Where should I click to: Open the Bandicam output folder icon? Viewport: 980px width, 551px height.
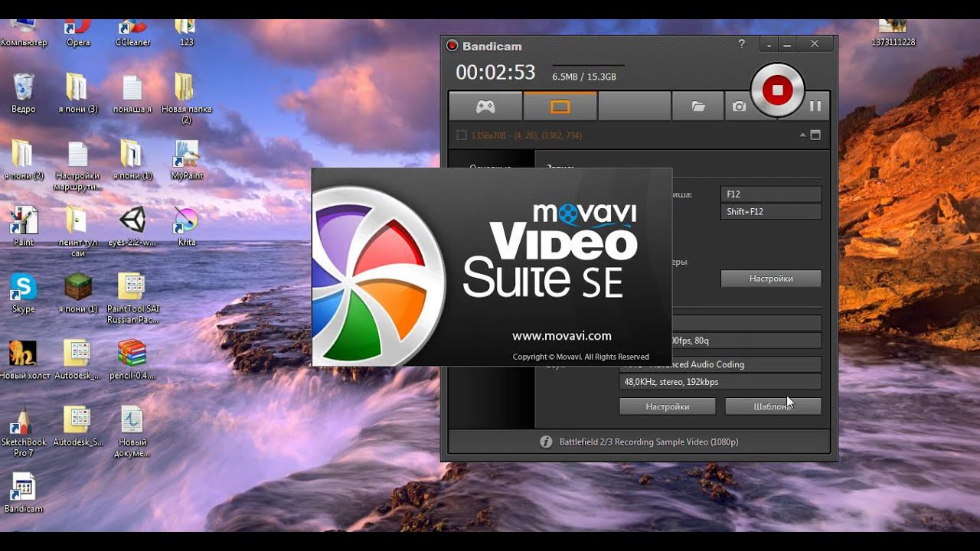coord(698,106)
